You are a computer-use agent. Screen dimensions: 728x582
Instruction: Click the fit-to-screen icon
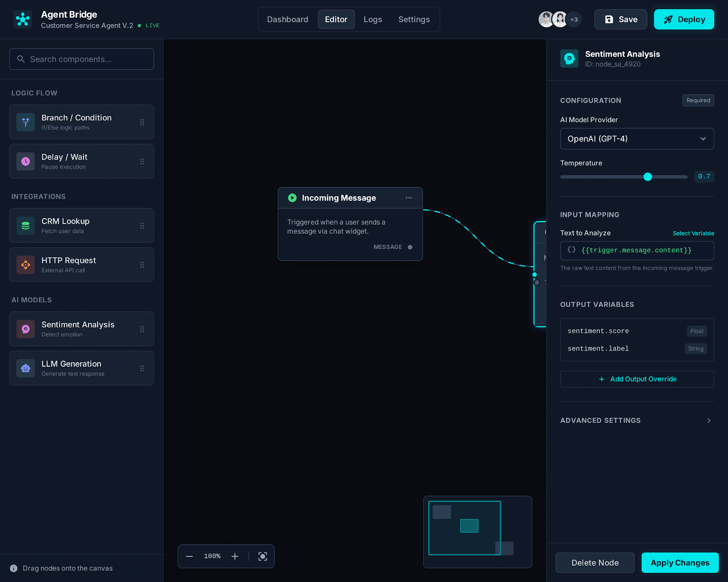[x=263, y=557]
